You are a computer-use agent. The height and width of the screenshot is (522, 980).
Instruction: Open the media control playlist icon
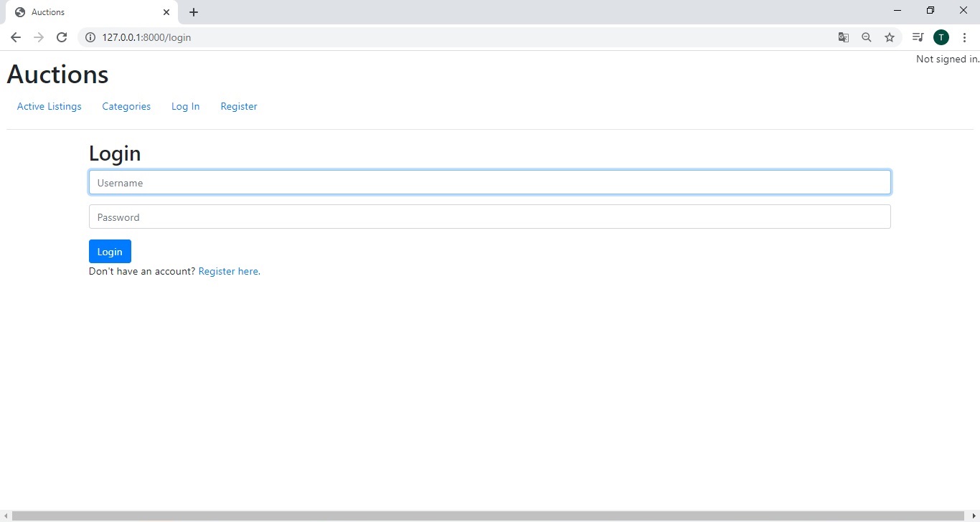click(918, 37)
